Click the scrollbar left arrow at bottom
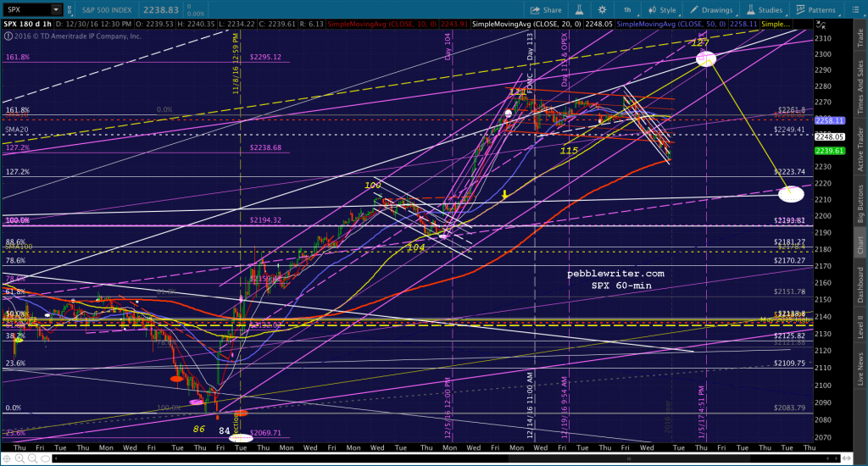 point(56,459)
